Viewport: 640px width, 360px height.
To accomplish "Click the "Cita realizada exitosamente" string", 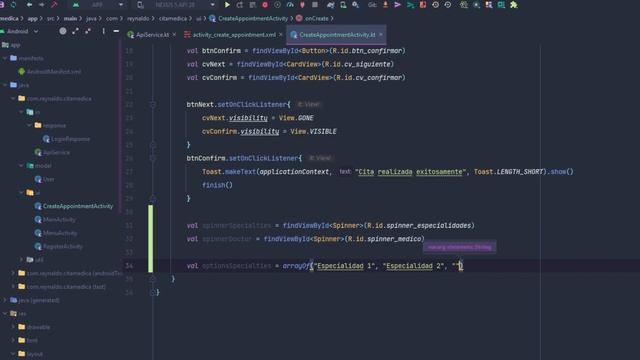I will (x=410, y=172).
